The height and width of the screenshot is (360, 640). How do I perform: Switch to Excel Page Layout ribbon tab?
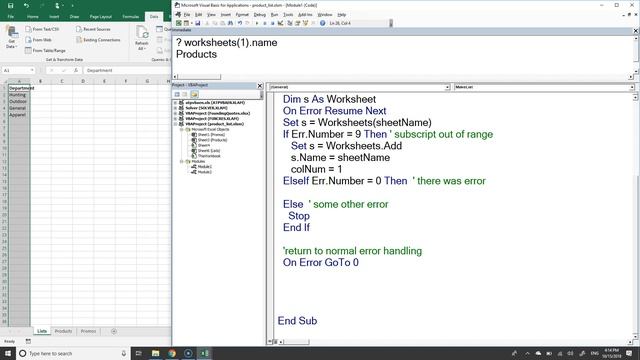101,17
